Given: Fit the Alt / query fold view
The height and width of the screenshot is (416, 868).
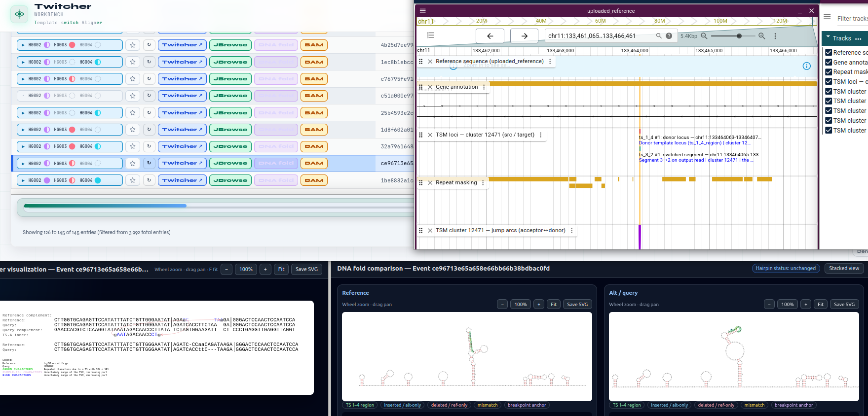Looking at the screenshot, I should [x=821, y=305].
